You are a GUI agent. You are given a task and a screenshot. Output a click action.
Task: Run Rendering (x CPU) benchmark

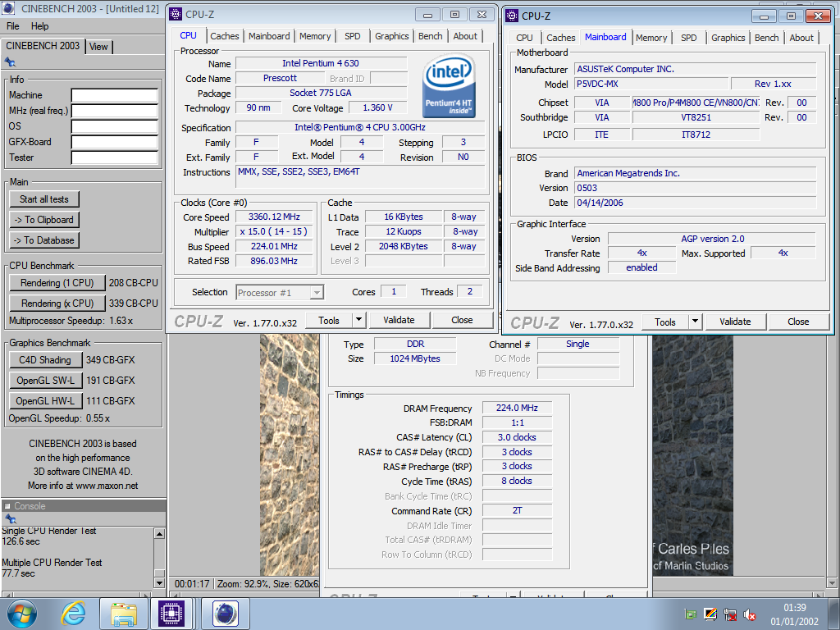57,304
